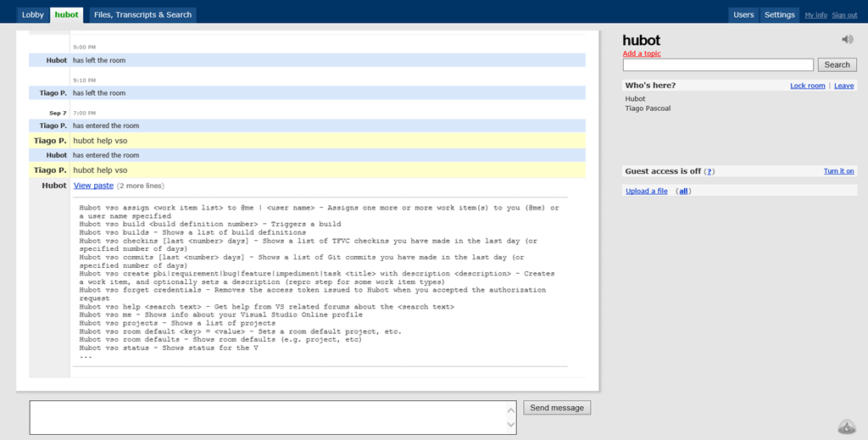Leave the hubot room
Viewport: 868px width, 440px height.
(843, 86)
